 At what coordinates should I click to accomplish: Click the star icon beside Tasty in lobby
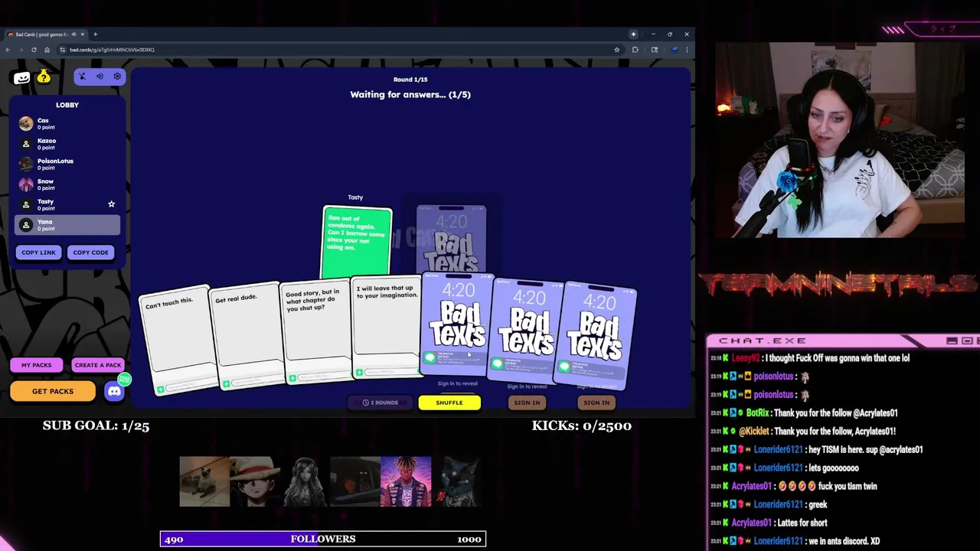click(x=111, y=204)
